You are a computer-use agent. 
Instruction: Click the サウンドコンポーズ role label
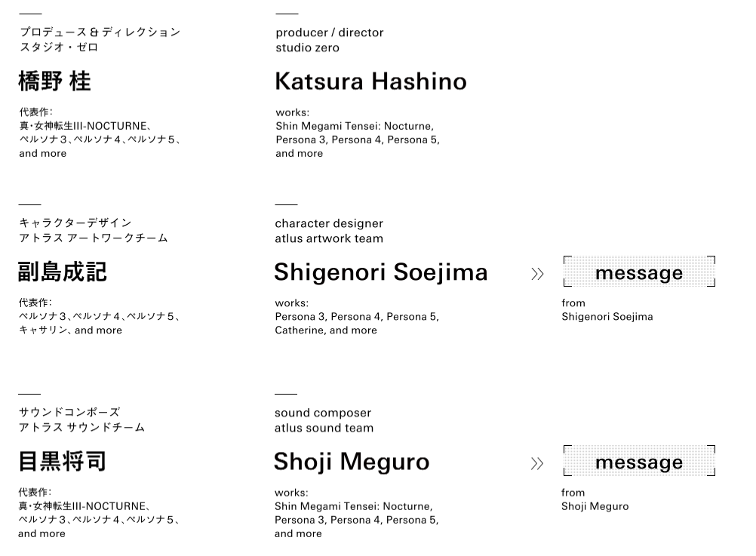click(x=69, y=412)
